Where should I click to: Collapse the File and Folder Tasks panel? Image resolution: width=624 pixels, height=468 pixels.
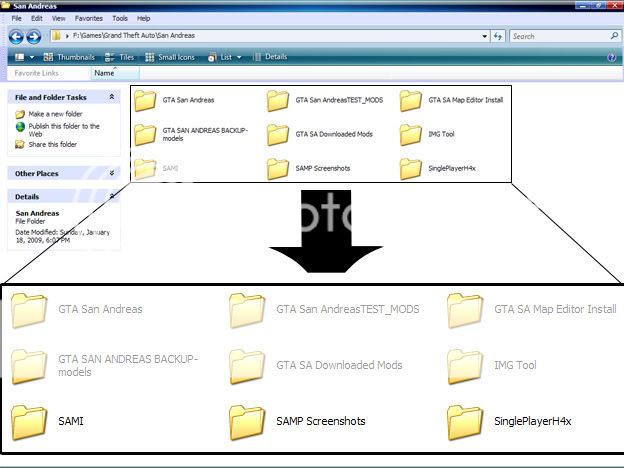(112, 97)
